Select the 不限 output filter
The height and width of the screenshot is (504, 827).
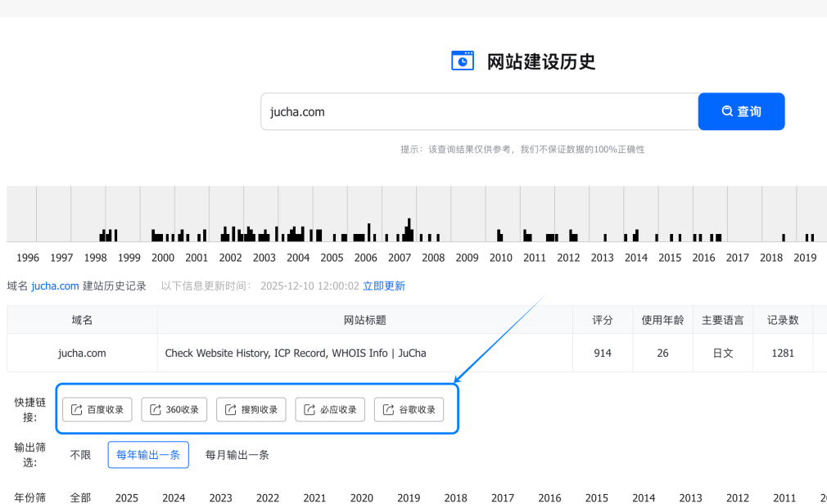(x=80, y=455)
